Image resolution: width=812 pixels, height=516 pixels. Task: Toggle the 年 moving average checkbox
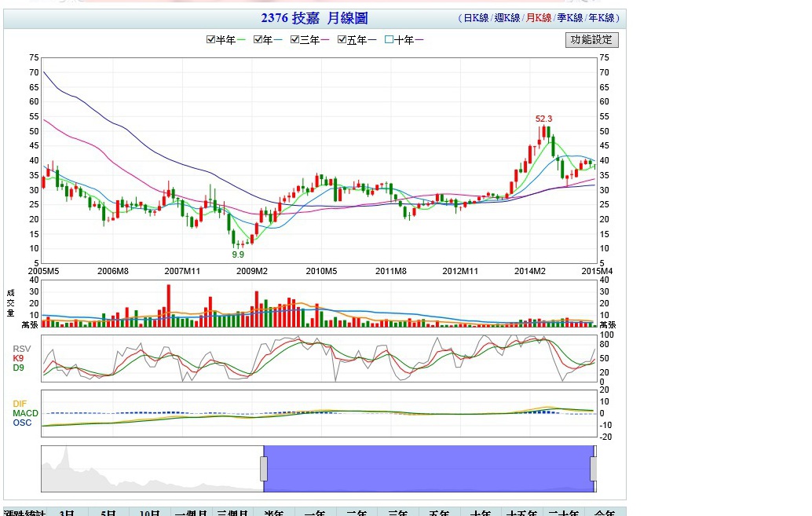click(x=258, y=40)
